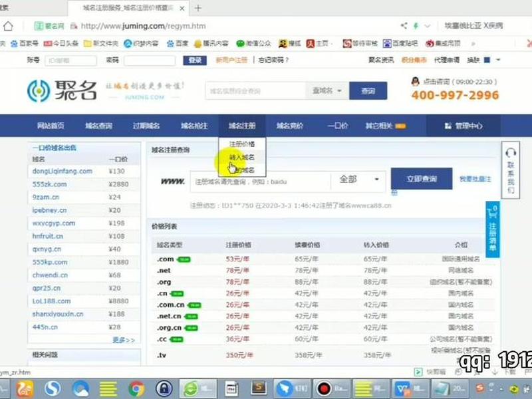Click the blue login button
This screenshot has height=399, width=532.
click(x=195, y=61)
